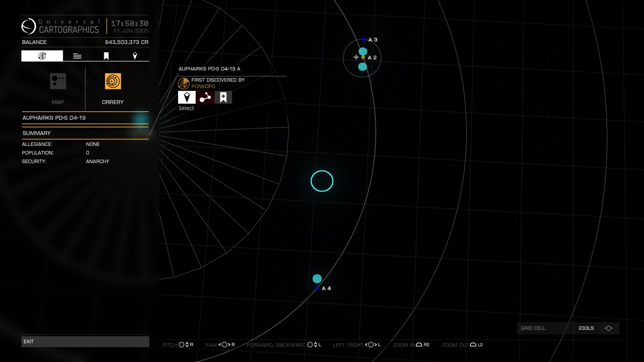Click the plus crosshair near A 2
Image resolution: width=644 pixels, height=362 pixels.
click(x=356, y=57)
